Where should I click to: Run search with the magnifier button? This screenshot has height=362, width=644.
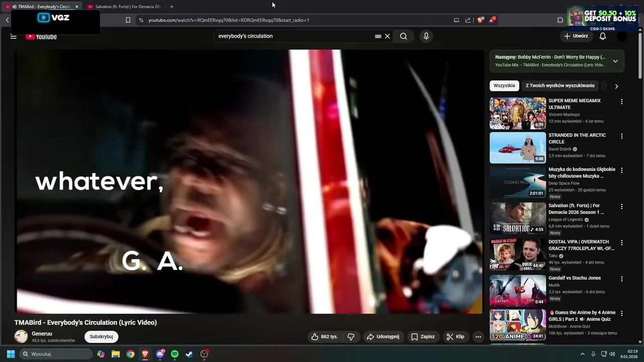(404, 36)
